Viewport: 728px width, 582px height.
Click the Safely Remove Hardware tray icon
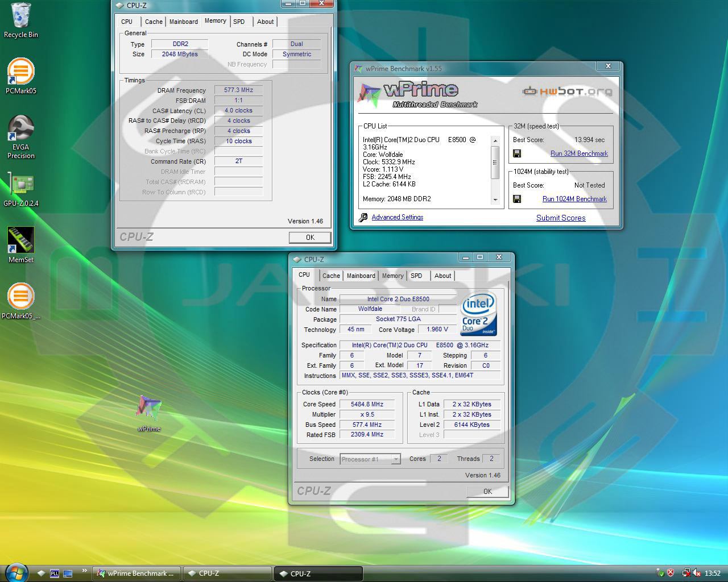(660, 573)
